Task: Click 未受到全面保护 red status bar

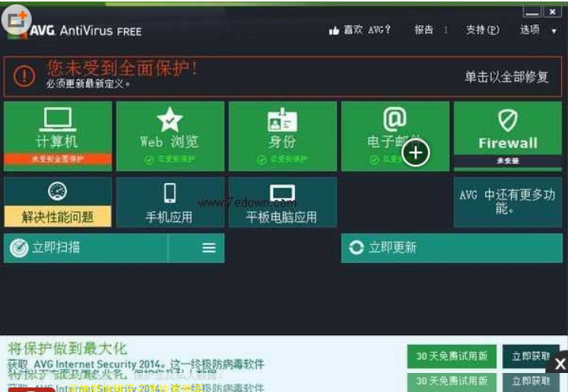Action: point(58,159)
